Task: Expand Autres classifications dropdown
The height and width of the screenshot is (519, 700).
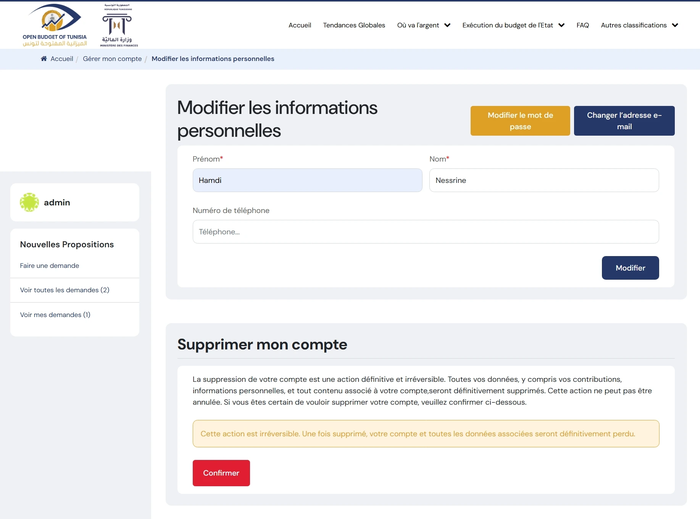Action: [639, 25]
